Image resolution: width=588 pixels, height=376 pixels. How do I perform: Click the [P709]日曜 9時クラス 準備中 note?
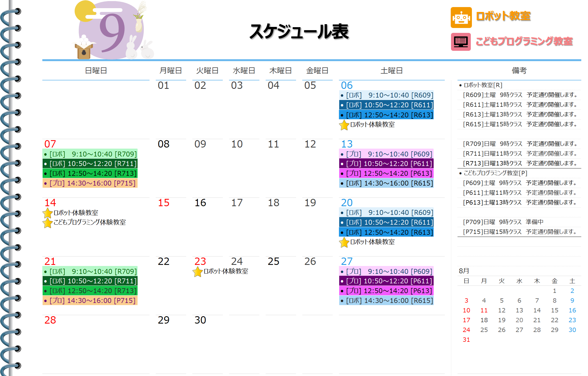(503, 222)
